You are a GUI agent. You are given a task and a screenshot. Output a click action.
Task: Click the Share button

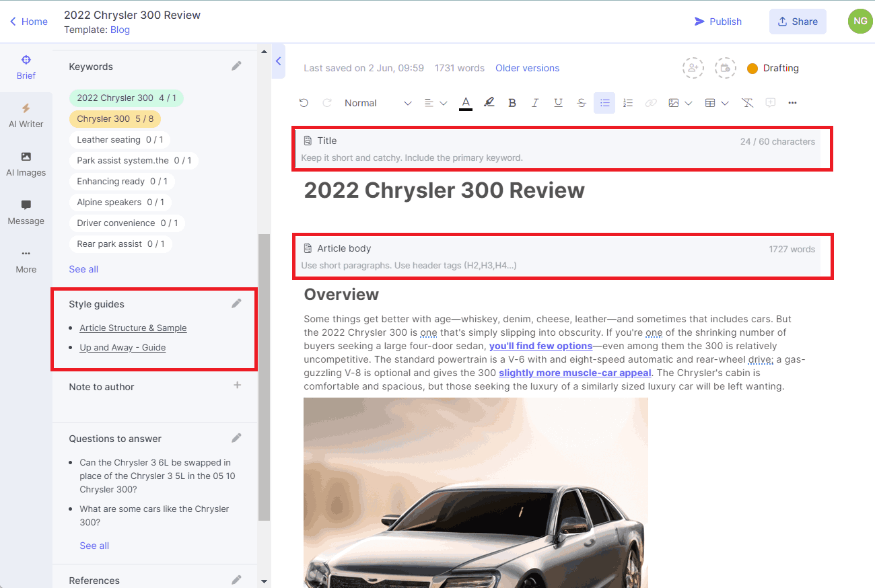[798, 22]
